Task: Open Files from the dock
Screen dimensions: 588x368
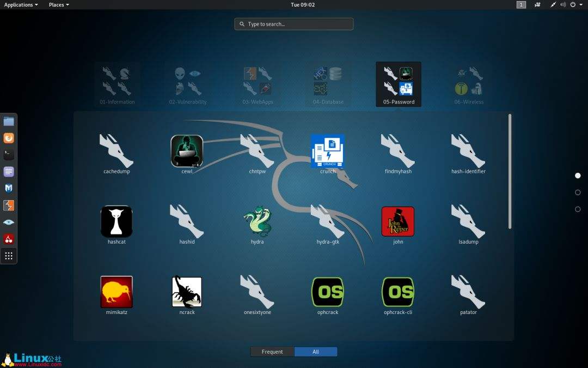Action: 9,121
